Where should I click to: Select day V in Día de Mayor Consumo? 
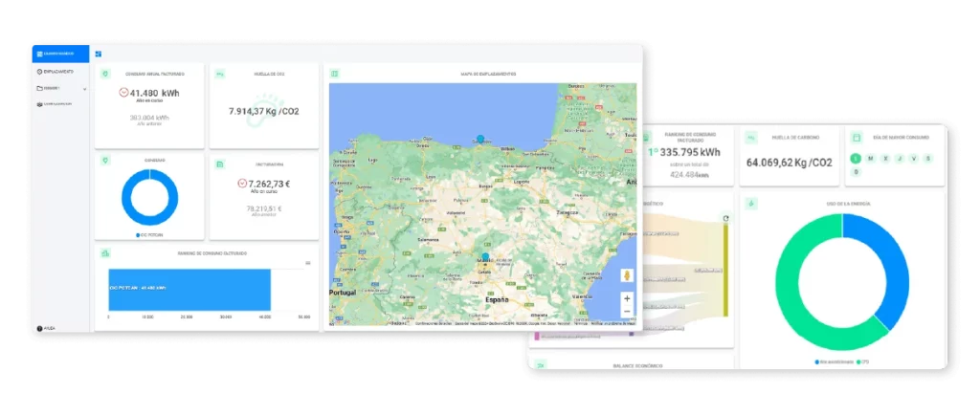coord(914,159)
